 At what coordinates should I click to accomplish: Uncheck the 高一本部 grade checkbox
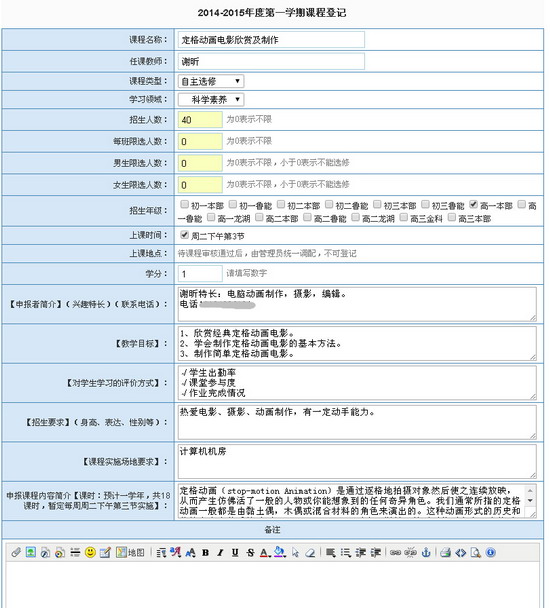[x=473, y=204]
